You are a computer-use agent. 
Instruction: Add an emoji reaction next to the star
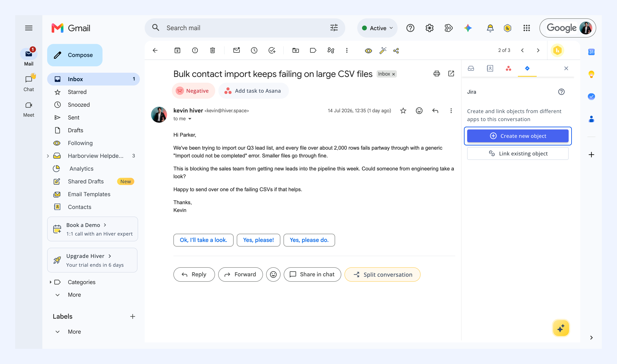pos(419,111)
